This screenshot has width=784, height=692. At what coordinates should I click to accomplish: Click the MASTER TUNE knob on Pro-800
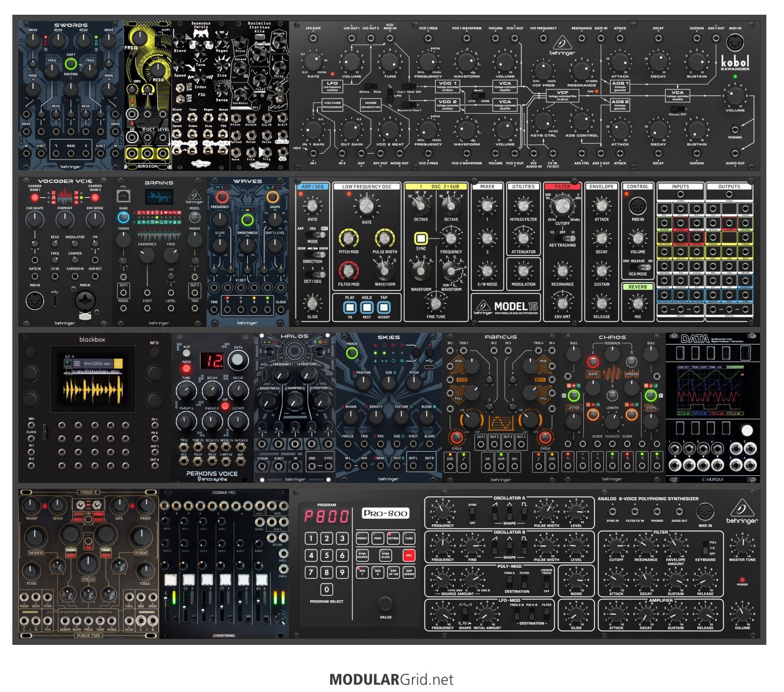[x=742, y=545]
